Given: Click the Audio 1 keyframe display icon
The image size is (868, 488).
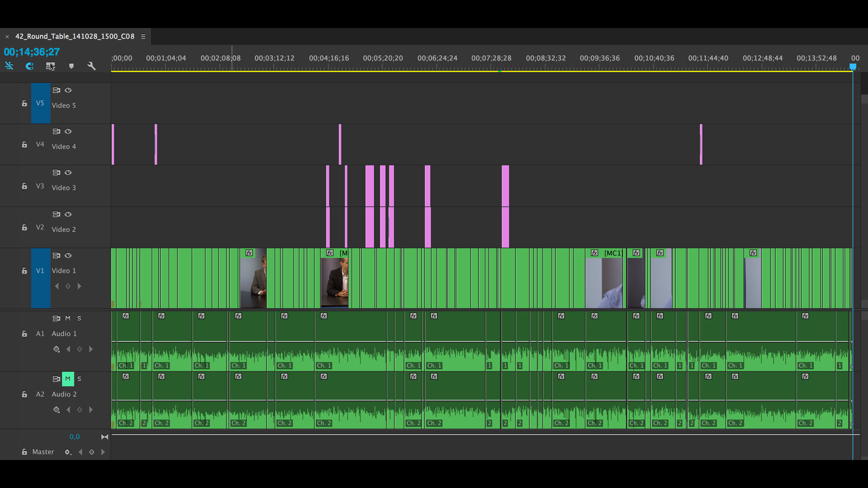Looking at the screenshot, I should pos(57,349).
